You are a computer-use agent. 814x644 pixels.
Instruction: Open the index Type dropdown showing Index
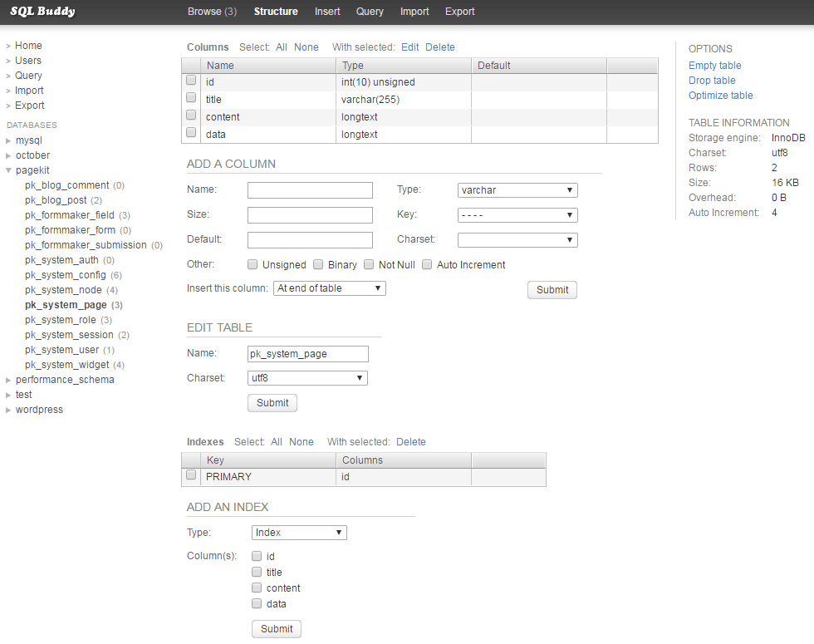click(x=299, y=533)
